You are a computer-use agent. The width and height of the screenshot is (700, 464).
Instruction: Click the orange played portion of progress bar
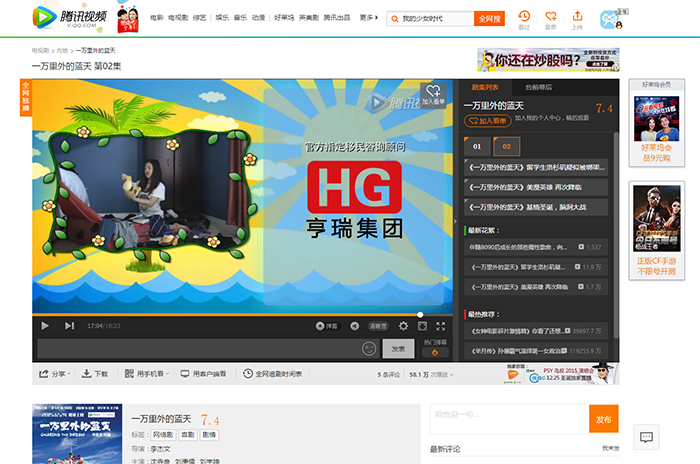[225, 315]
